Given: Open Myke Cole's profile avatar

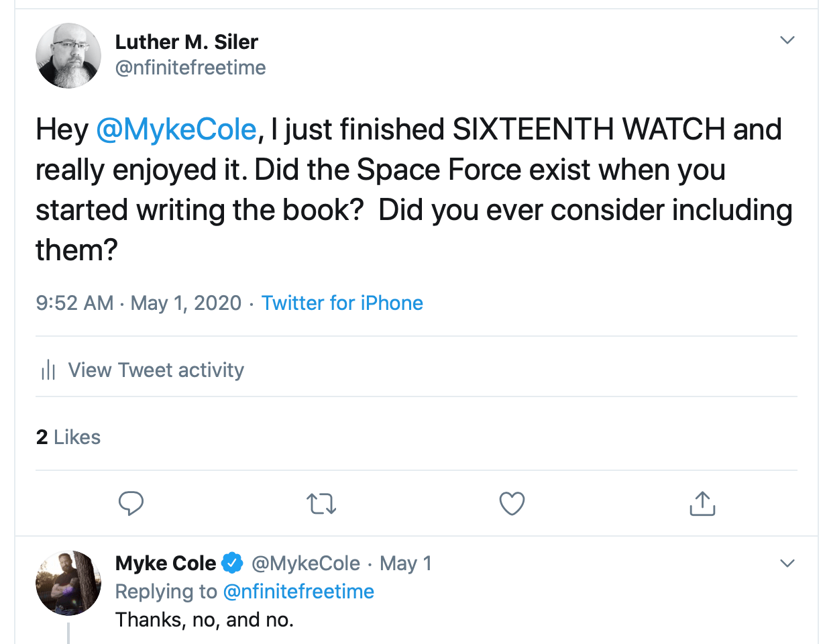Looking at the screenshot, I should coord(68,583).
